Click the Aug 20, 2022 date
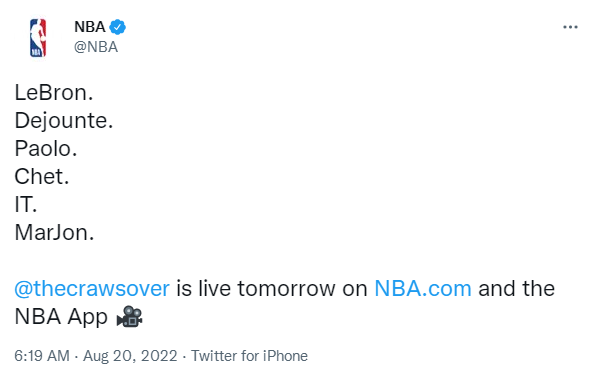 (x=130, y=356)
